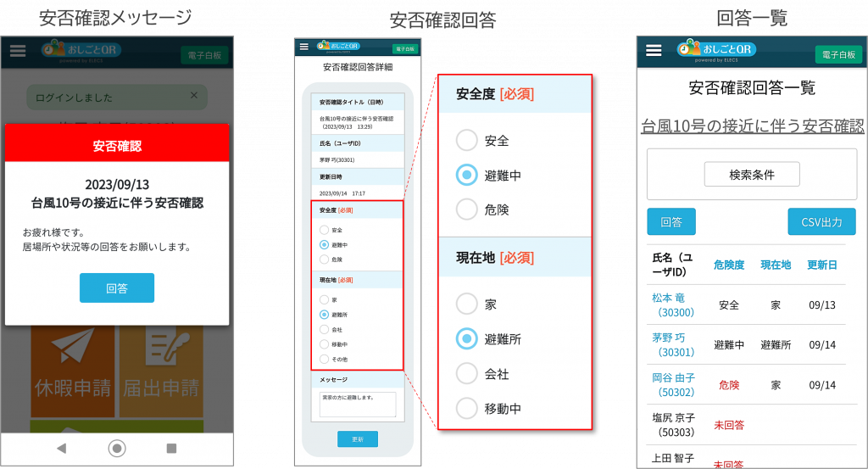This screenshot has width=868, height=469.
Task: Select small その他 radio in phone form
Action: coord(325,360)
